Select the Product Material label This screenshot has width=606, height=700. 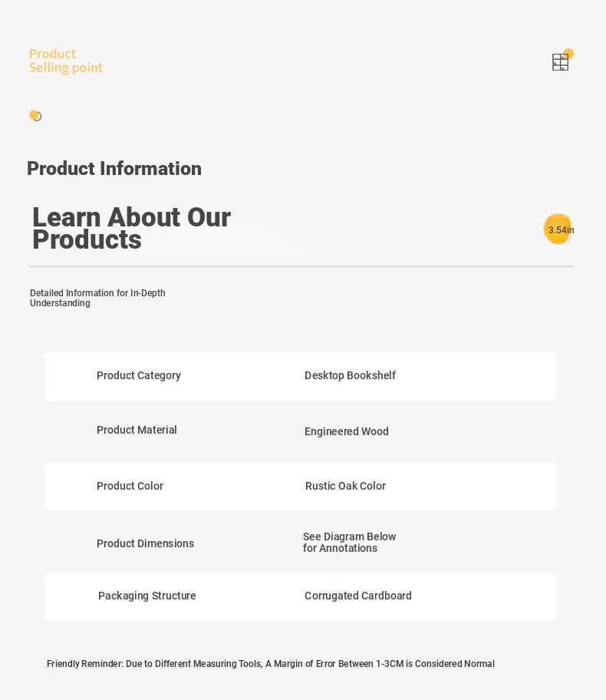click(137, 430)
